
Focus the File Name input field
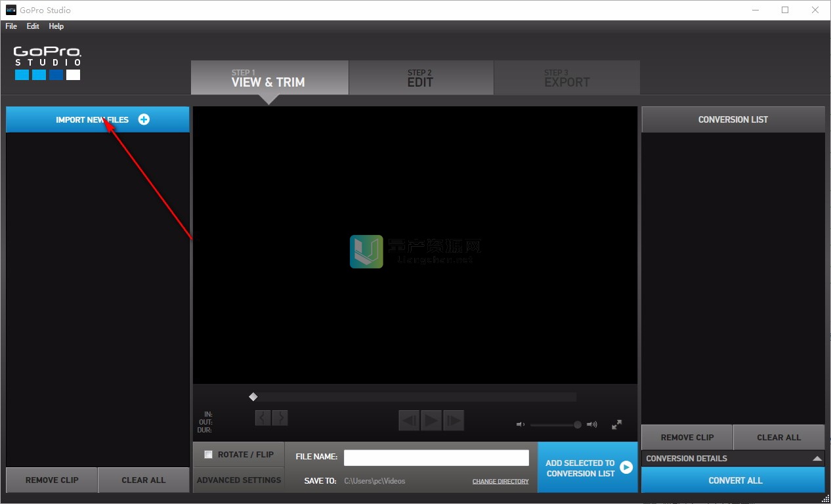[437, 457]
